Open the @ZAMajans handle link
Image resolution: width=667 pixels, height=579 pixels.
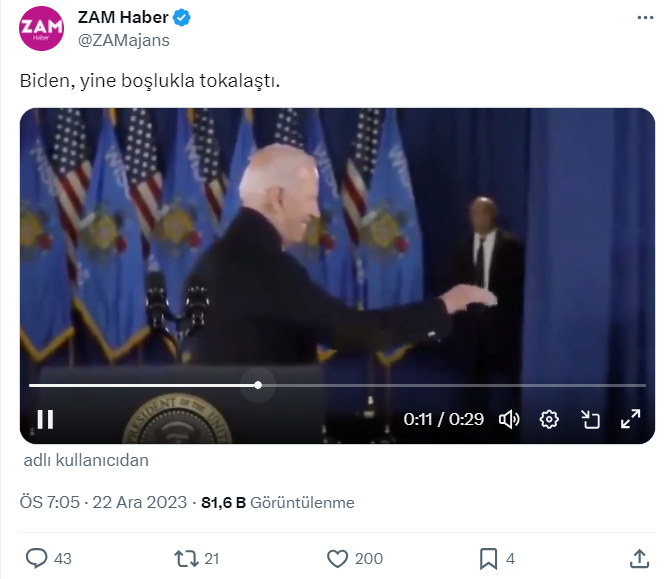(x=123, y=40)
